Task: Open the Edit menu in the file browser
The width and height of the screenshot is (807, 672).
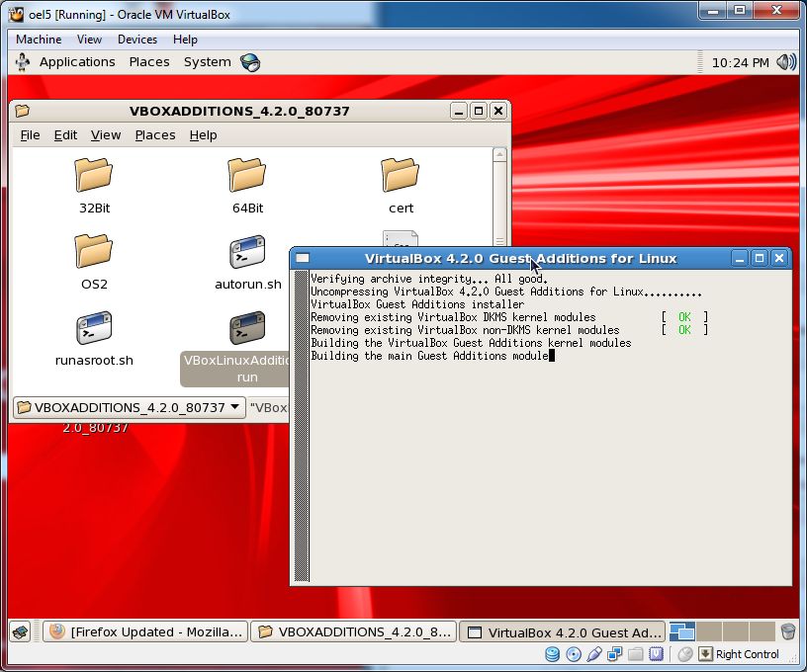Action: click(x=65, y=135)
